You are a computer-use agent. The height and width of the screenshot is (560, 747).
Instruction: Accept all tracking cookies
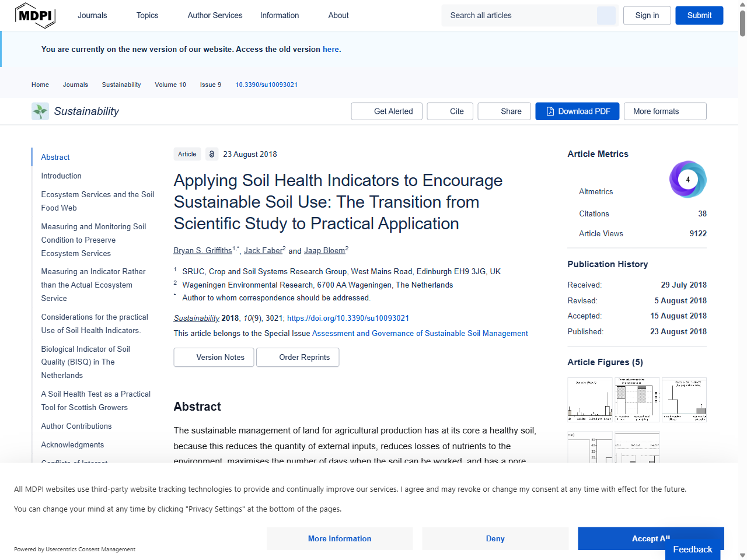(x=651, y=538)
